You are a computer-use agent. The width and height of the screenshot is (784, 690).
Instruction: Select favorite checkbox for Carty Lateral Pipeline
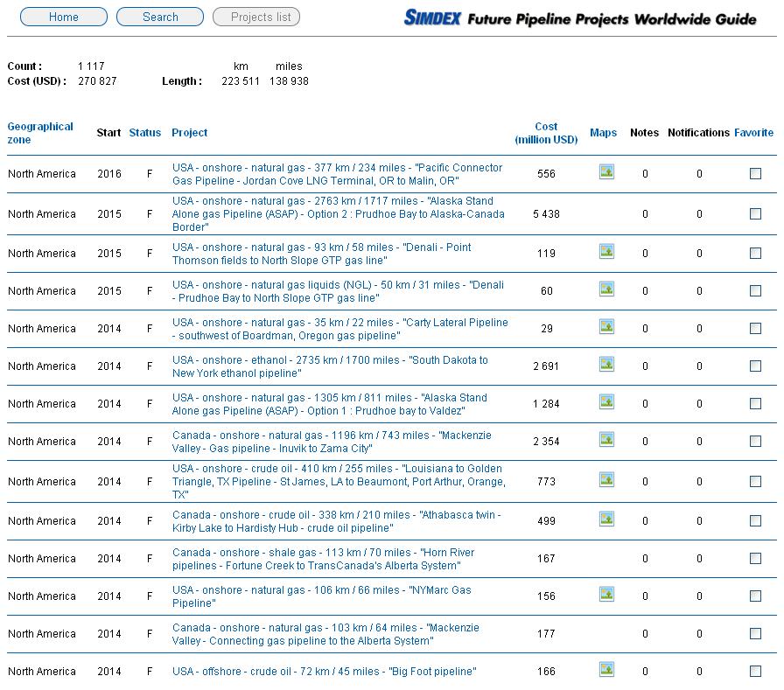click(x=755, y=328)
